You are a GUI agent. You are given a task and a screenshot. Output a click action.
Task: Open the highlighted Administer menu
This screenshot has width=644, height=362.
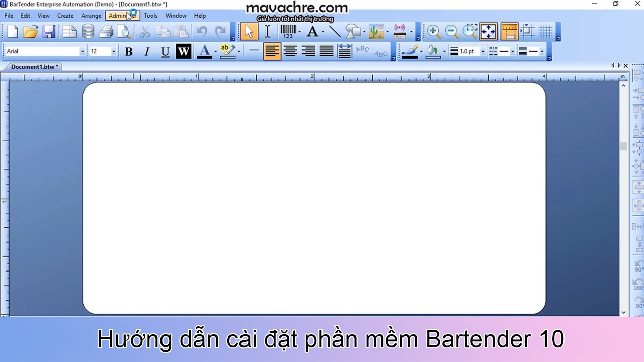pos(122,16)
